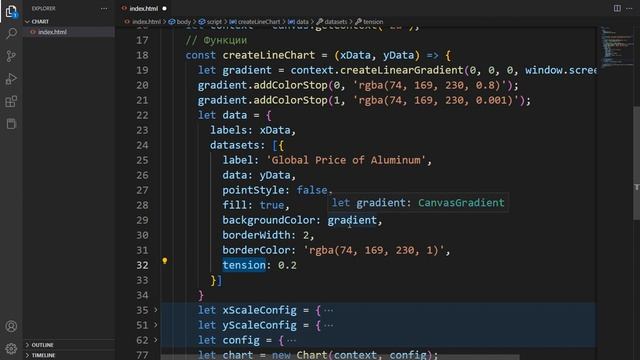640x360 pixels.
Task: Open Explorer panel ellipsis menu
Action: click(x=104, y=9)
